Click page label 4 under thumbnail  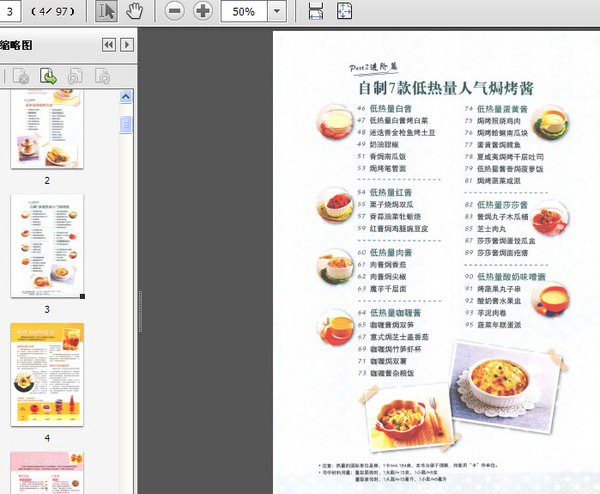coord(47,438)
